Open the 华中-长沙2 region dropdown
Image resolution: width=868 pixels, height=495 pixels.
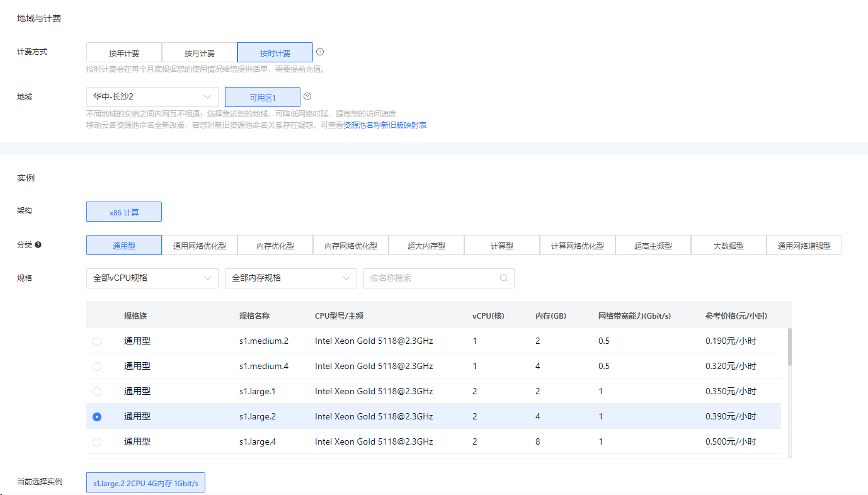click(152, 97)
